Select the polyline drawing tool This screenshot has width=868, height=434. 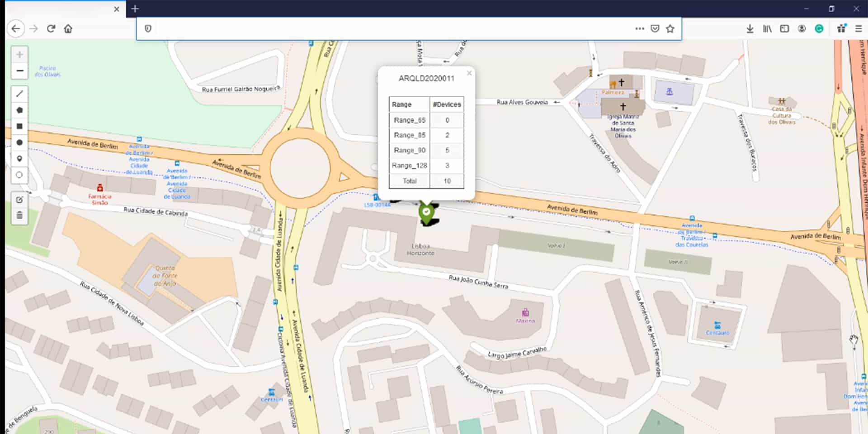(19, 94)
